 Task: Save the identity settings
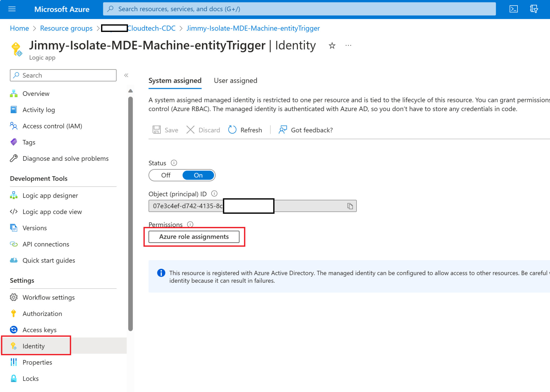[x=165, y=130]
